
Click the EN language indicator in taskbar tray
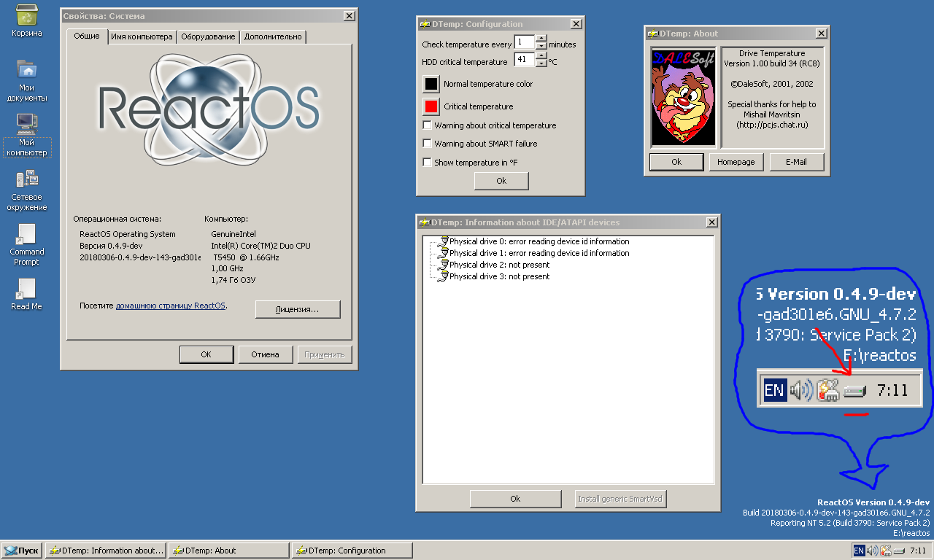pos(859,551)
